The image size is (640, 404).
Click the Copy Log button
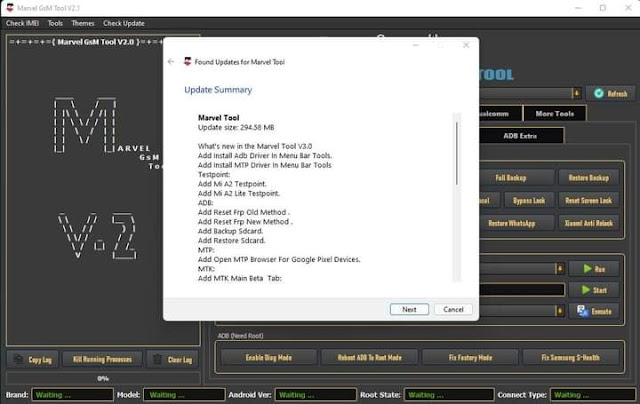coord(33,359)
